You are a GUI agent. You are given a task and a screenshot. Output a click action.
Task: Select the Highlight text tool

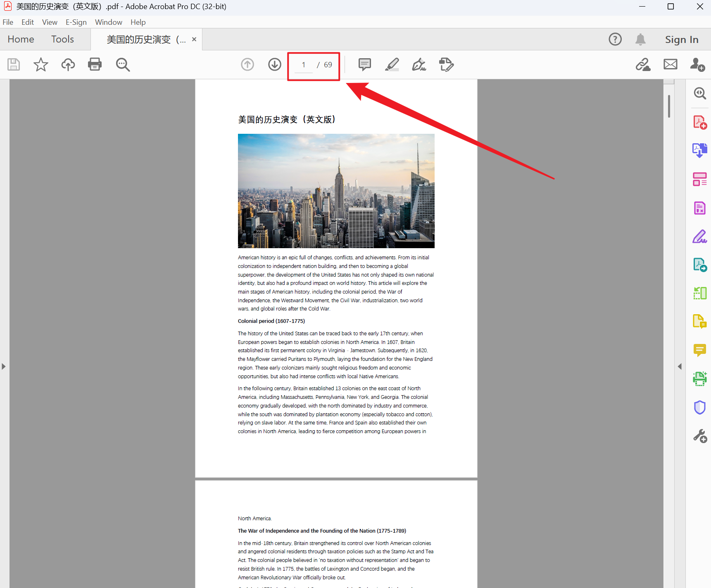click(392, 64)
